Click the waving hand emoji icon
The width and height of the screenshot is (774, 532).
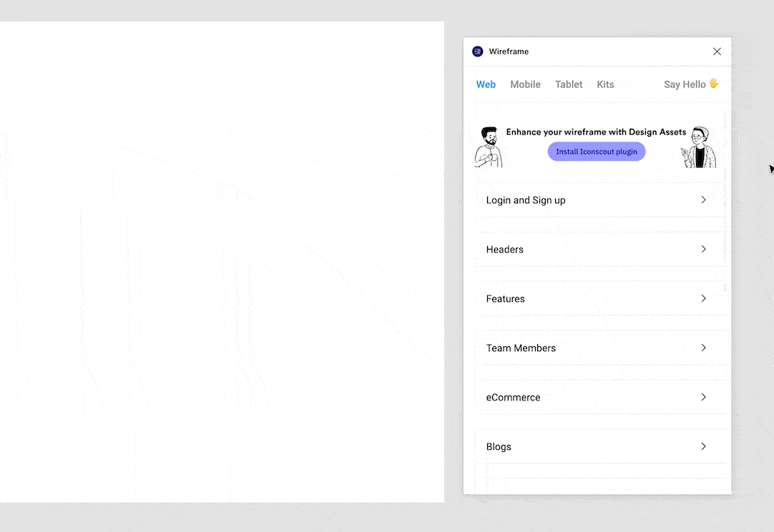coord(713,83)
